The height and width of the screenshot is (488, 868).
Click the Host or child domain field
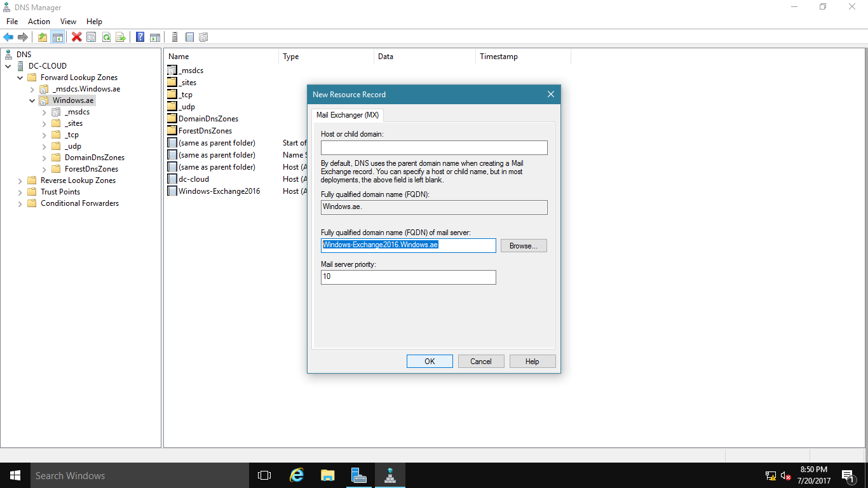[434, 148]
